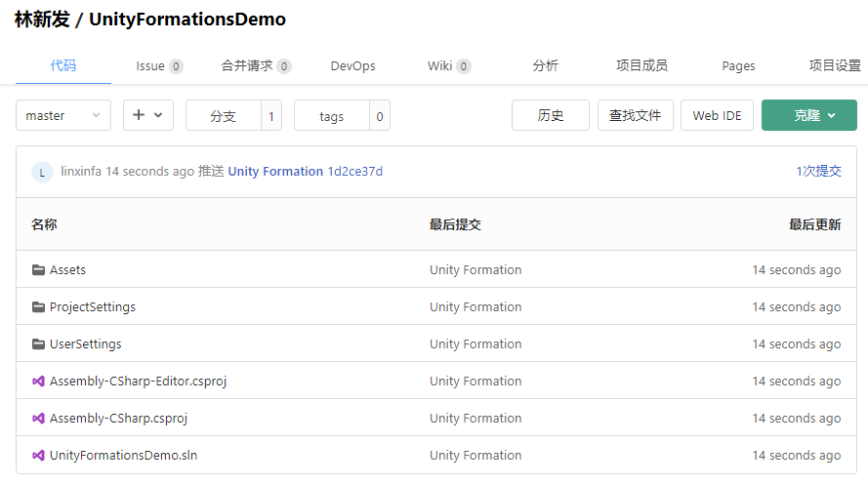Click 14 seconds ago in Assembly-CSharp.csproj row
868x484 pixels.
tap(797, 419)
